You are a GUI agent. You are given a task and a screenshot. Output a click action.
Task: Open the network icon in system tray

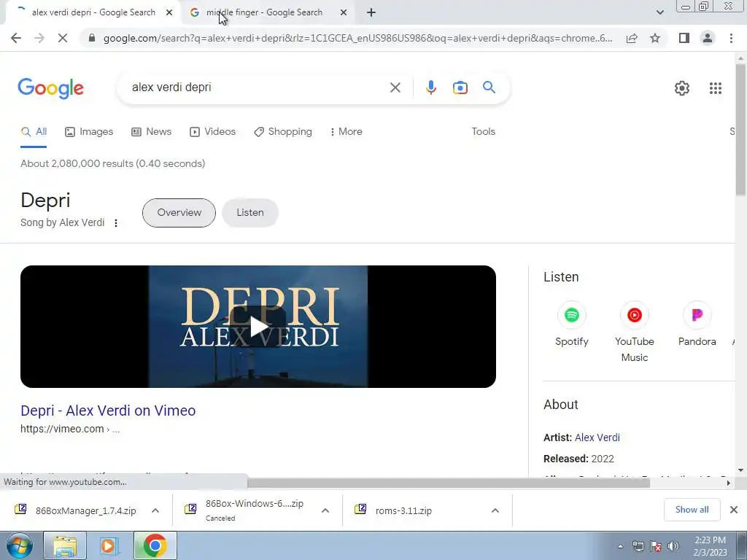tap(638, 546)
